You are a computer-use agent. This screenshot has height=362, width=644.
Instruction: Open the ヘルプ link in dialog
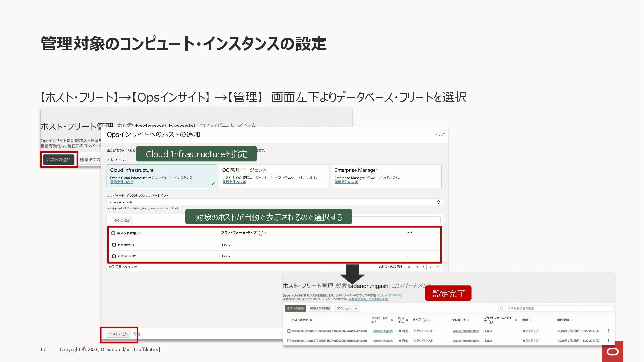click(x=440, y=134)
